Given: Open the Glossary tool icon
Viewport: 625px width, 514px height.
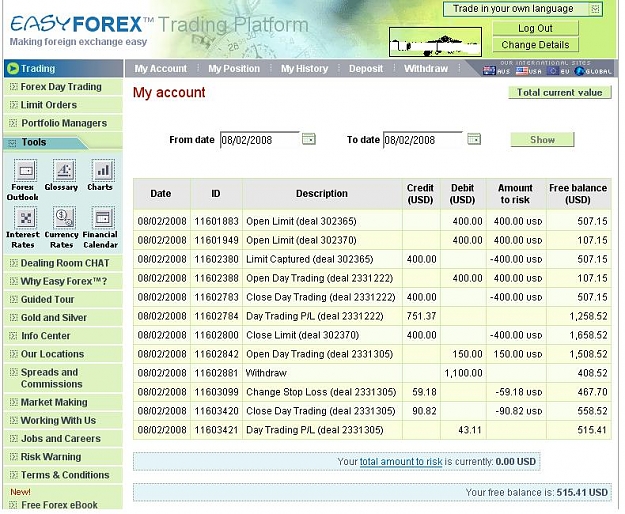Looking at the screenshot, I should click(x=64, y=170).
